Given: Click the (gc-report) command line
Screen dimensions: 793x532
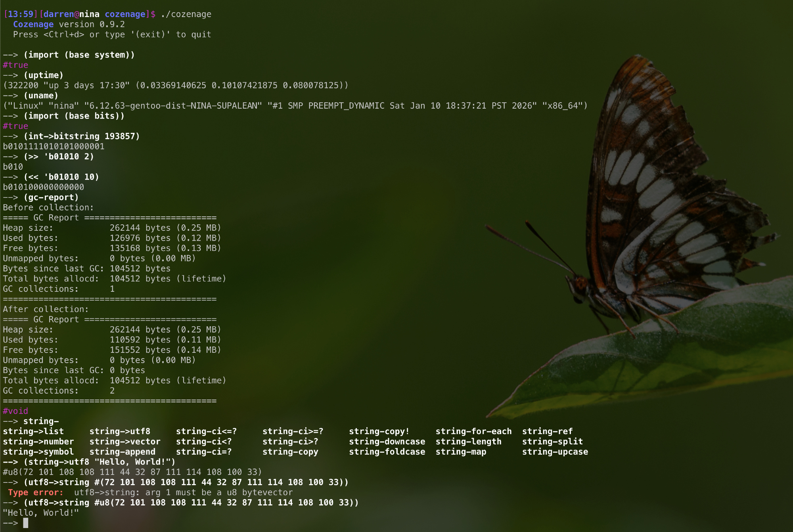Looking at the screenshot, I should (51, 197).
